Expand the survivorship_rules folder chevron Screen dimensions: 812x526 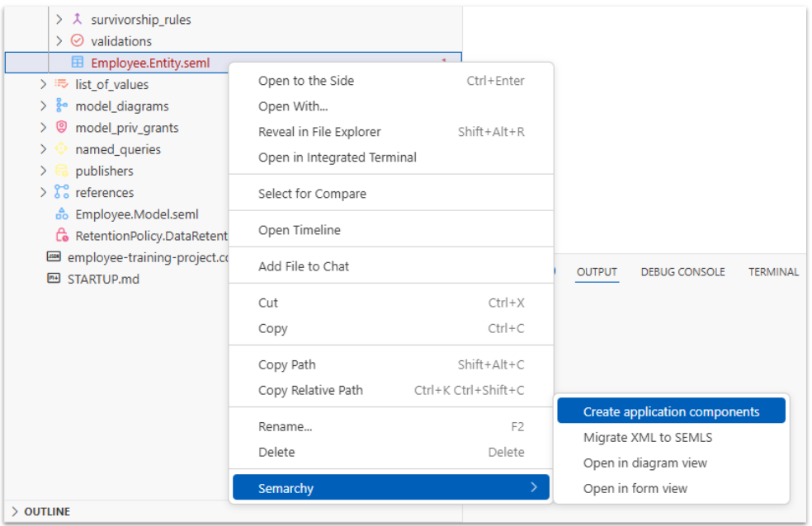(x=59, y=19)
